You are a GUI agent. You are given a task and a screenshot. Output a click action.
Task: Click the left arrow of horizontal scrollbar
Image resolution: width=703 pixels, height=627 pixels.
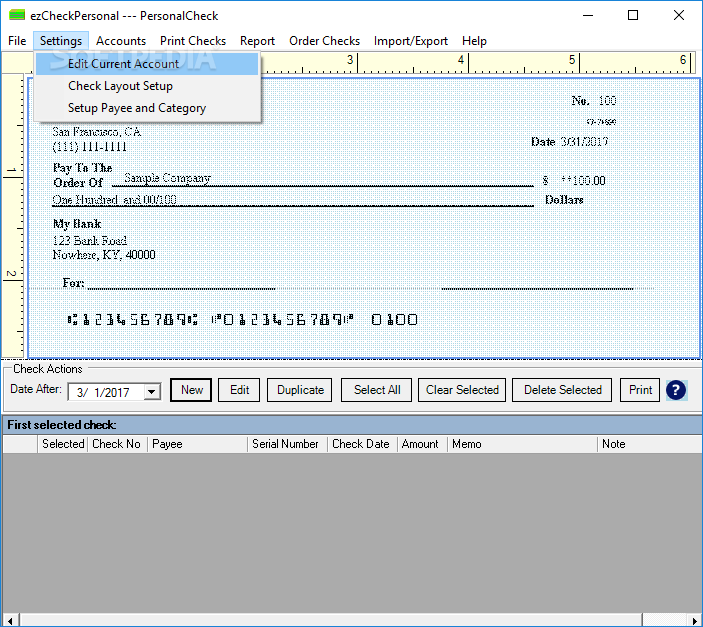[10, 621]
